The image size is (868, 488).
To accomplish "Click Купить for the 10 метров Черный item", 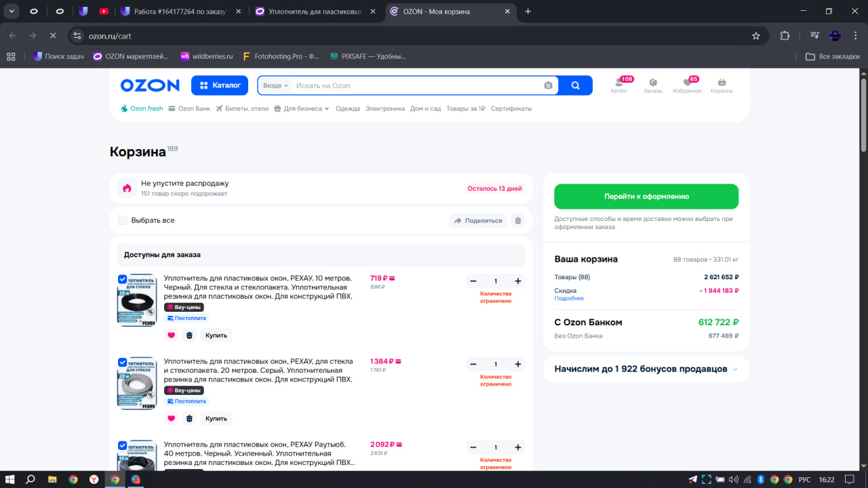I will [x=216, y=335].
